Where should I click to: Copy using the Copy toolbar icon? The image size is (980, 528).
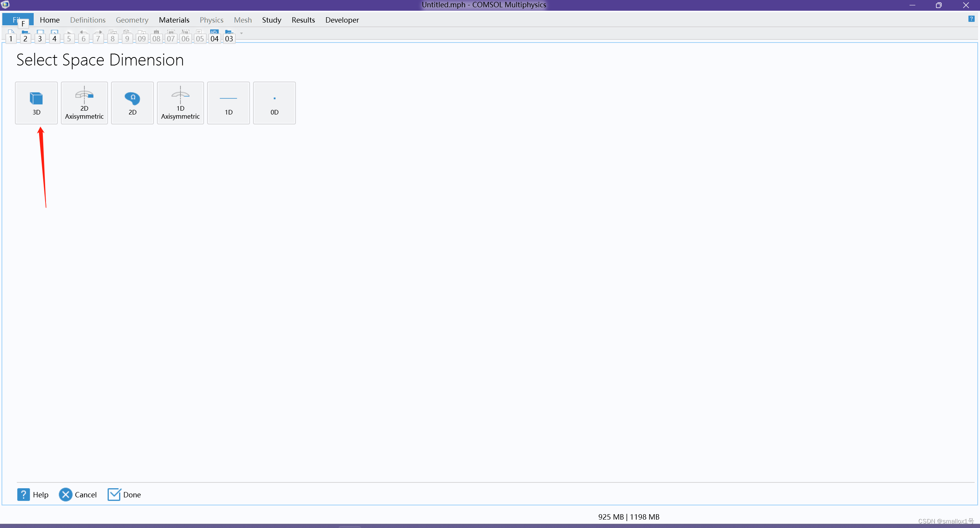tap(113, 32)
